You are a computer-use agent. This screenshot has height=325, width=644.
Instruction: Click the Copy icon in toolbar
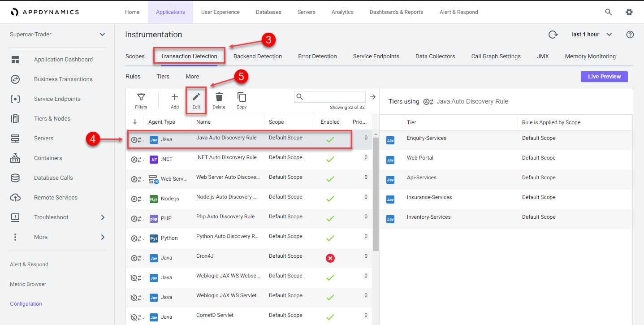click(x=242, y=97)
